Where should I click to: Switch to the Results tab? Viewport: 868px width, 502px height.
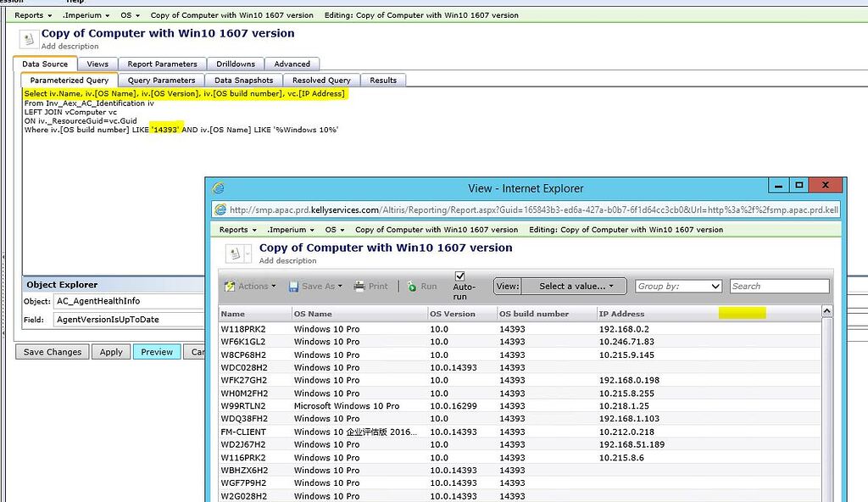(383, 80)
